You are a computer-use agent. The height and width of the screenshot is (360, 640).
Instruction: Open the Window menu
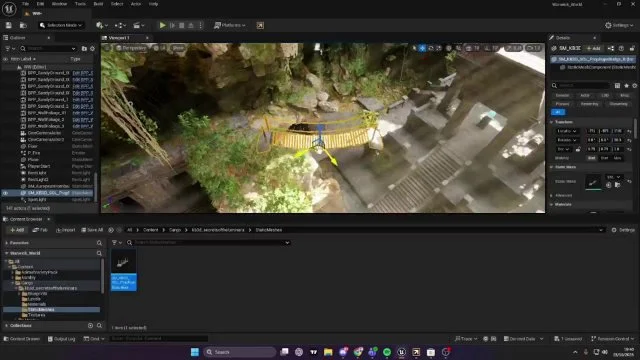click(x=59, y=4)
